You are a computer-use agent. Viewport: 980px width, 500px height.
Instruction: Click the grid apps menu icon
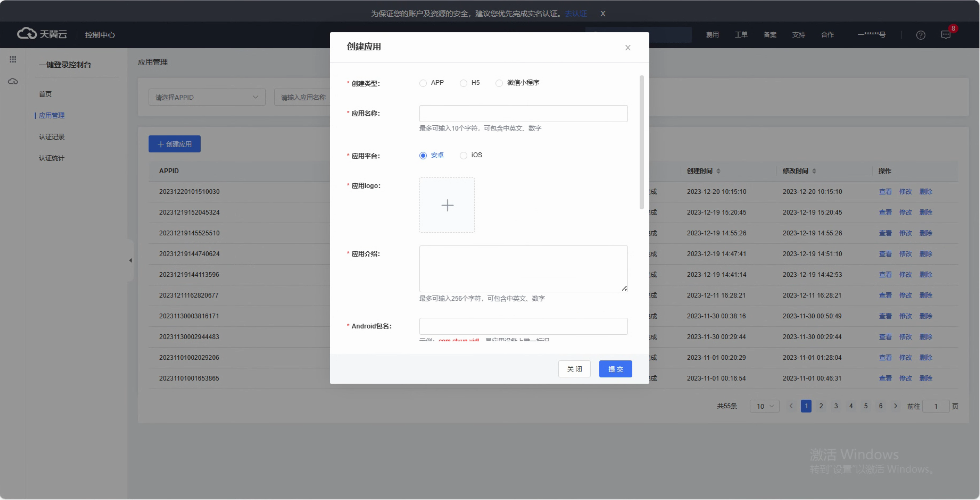click(x=13, y=59)
